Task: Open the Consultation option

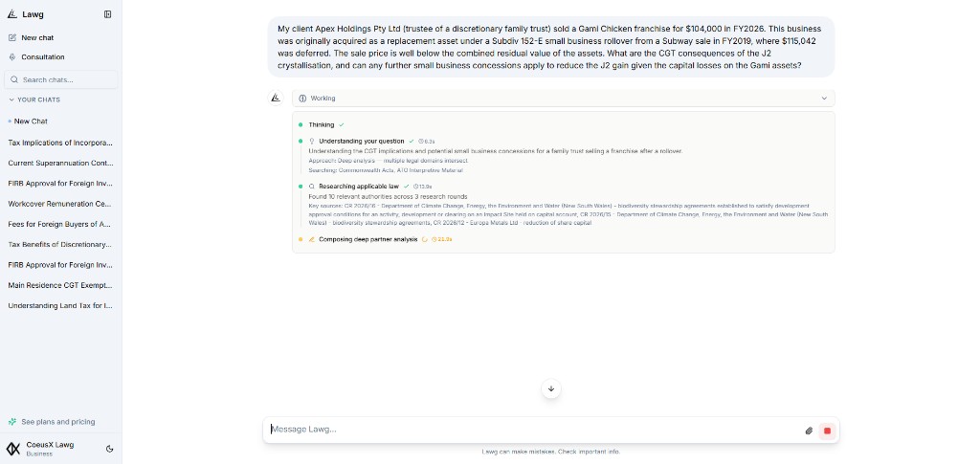Action: click(x=42, y=56)
